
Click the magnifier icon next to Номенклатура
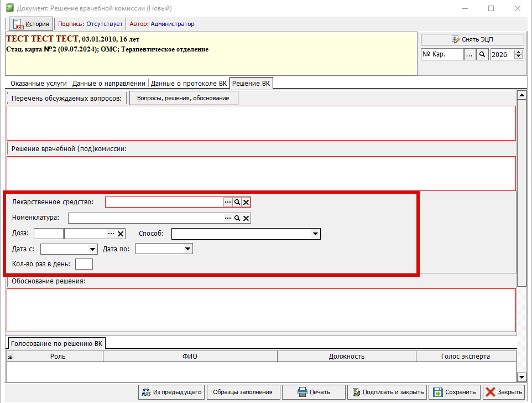pos(237,219)
